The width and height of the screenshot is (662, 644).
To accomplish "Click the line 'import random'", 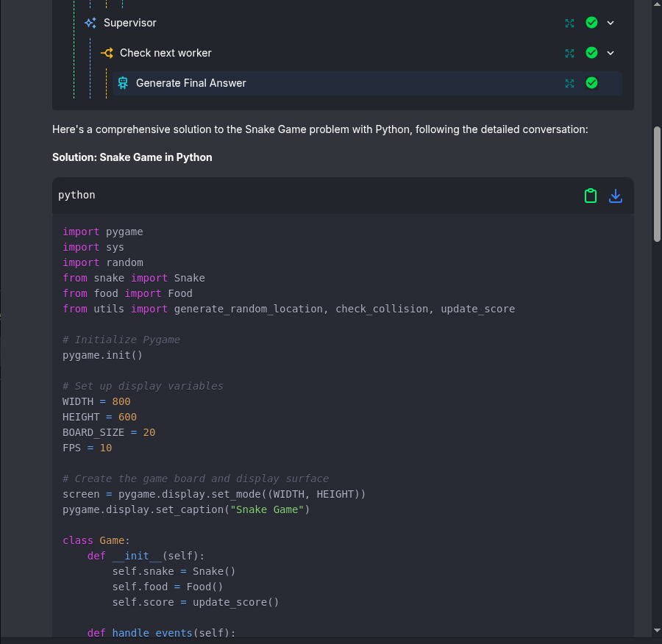I will 102,262.
